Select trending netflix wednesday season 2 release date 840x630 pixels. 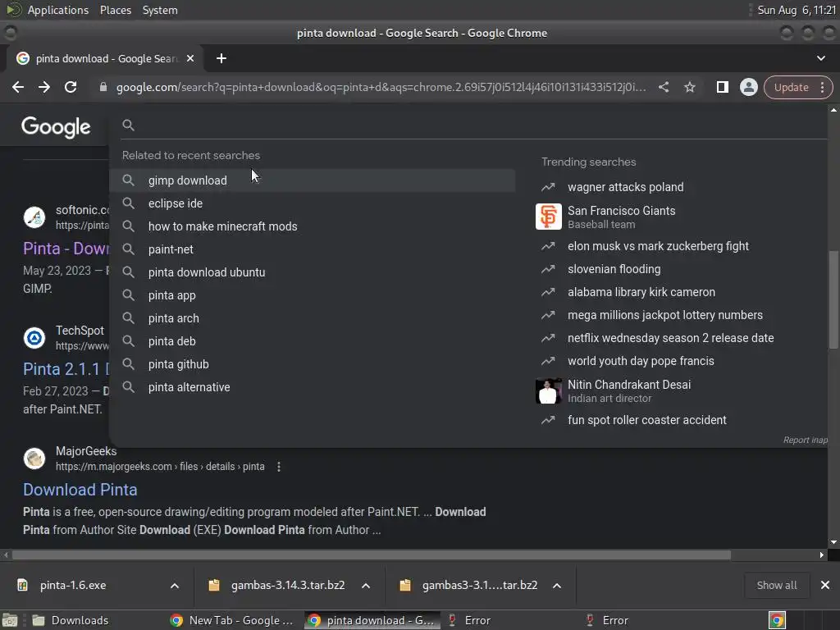click(x=671, y=339)
